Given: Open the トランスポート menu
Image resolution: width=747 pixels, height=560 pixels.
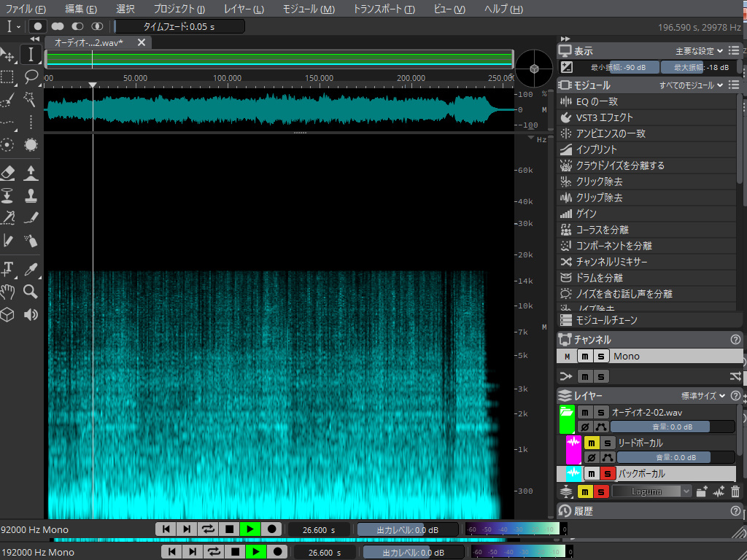Looking at the screenshot, I should [x=384, y=9].
